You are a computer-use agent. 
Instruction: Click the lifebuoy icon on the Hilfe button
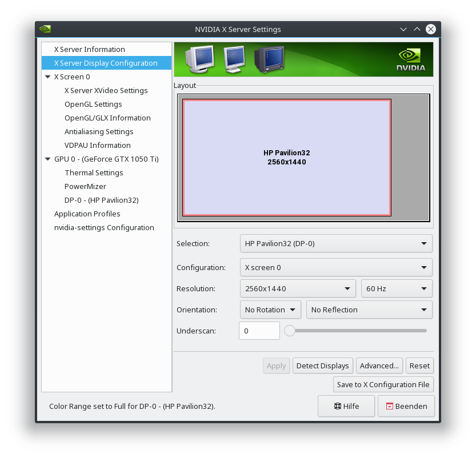click(337, 406)
